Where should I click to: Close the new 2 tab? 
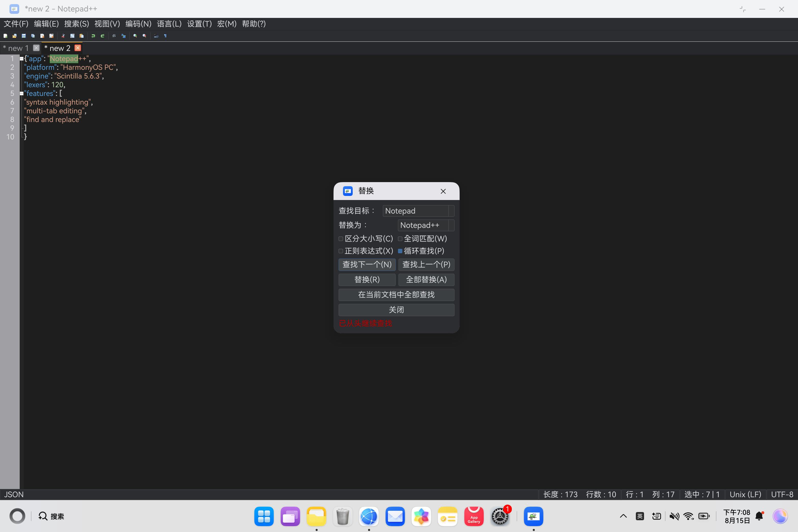click(78, 48)
